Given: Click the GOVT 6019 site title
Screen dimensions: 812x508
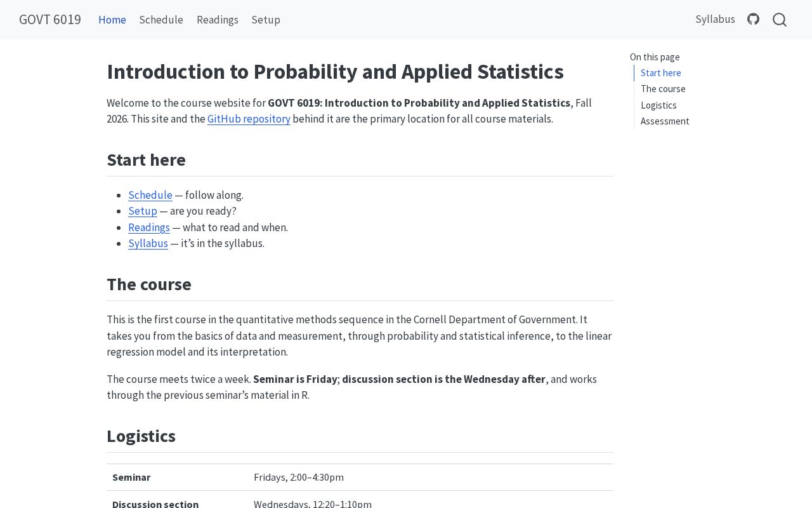Looking at the screenshot, I should (x=50, y=20).
